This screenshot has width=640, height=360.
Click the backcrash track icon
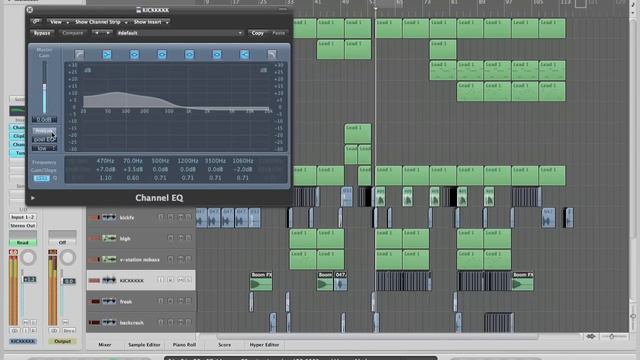tap(109, 322)
